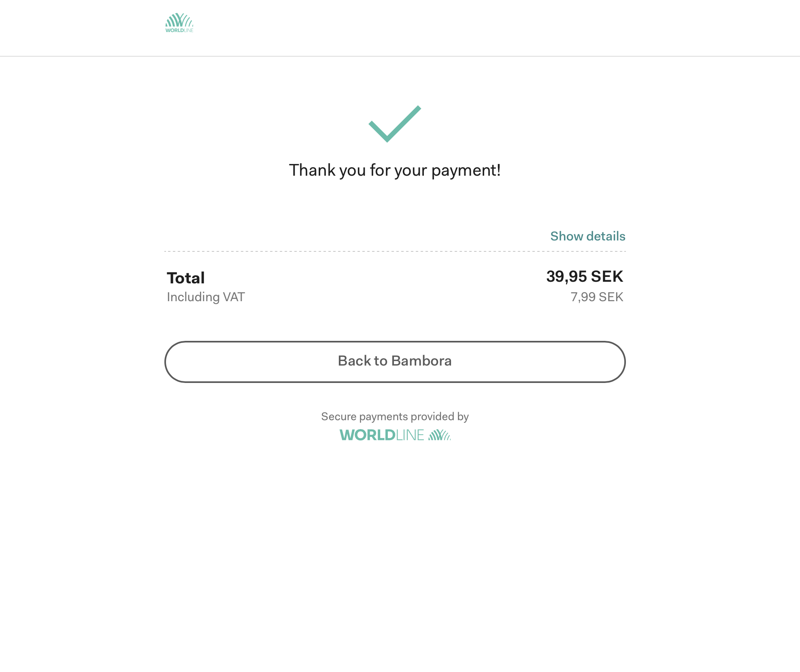The height and width of the screenshot is (672, 800).
Task: Click the Worldline logo in the header
Action: click(179, 23)
